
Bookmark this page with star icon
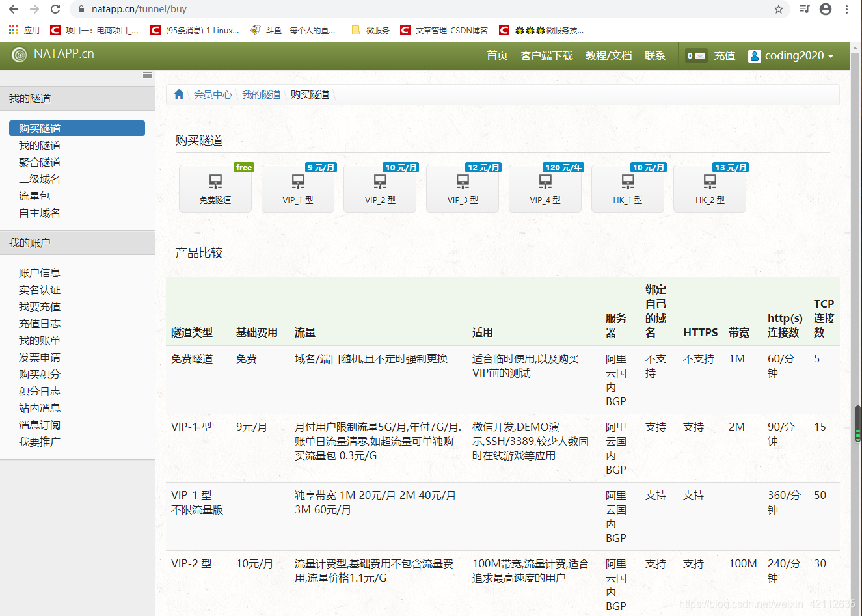tap(778, 9)
